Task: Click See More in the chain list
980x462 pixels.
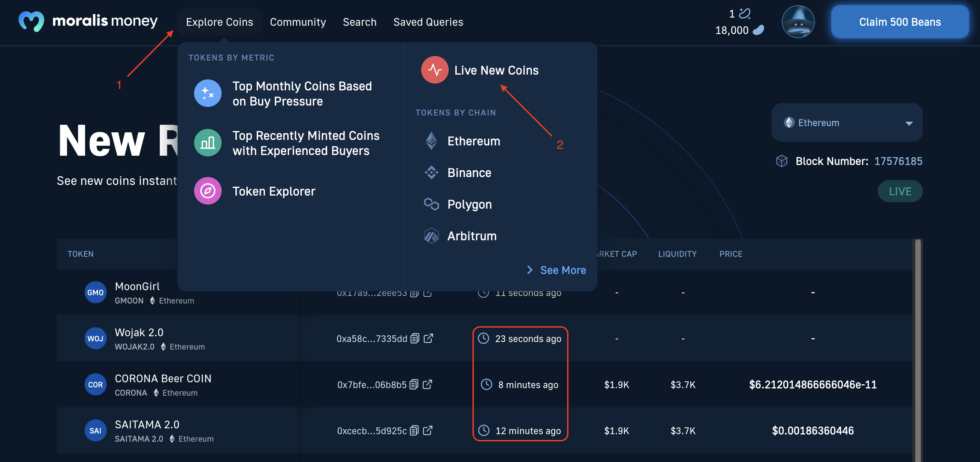Action: (x=563, y=270)
